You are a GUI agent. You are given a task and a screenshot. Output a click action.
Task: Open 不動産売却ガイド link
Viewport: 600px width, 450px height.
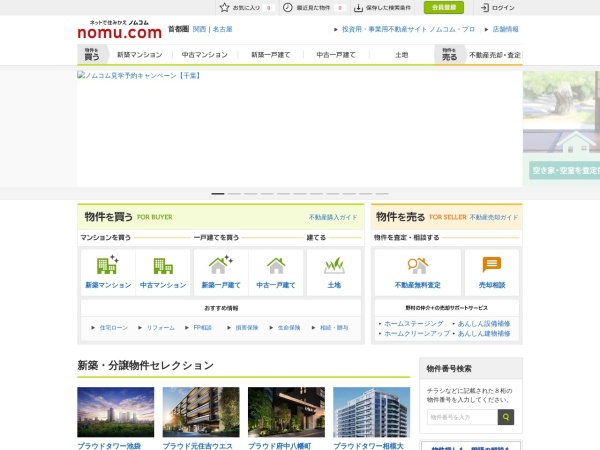(x=494, y=217)
